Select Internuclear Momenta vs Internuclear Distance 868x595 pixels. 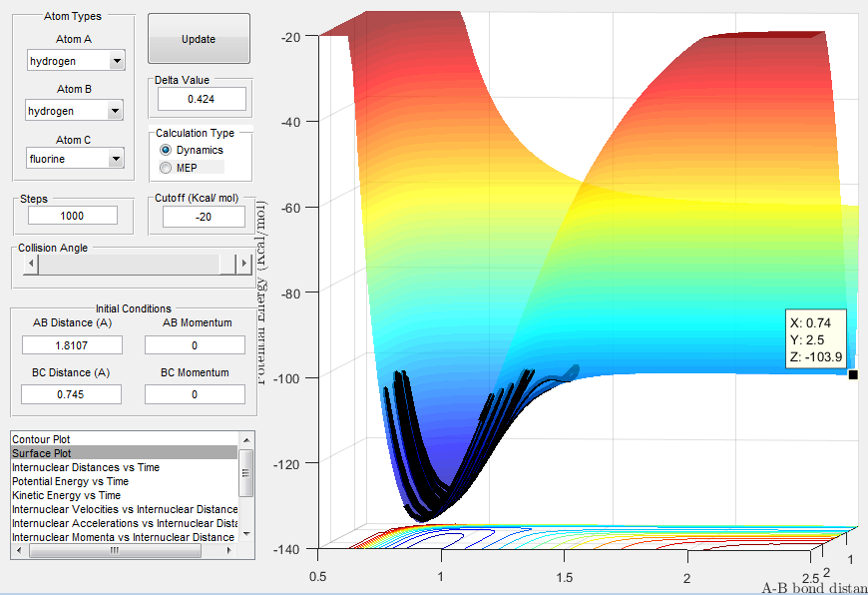point(123,537)
